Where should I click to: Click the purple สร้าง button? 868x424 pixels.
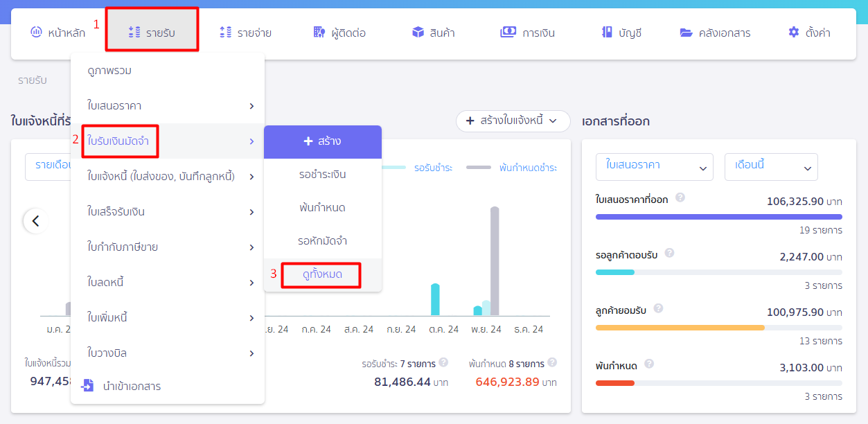(323, 141)
